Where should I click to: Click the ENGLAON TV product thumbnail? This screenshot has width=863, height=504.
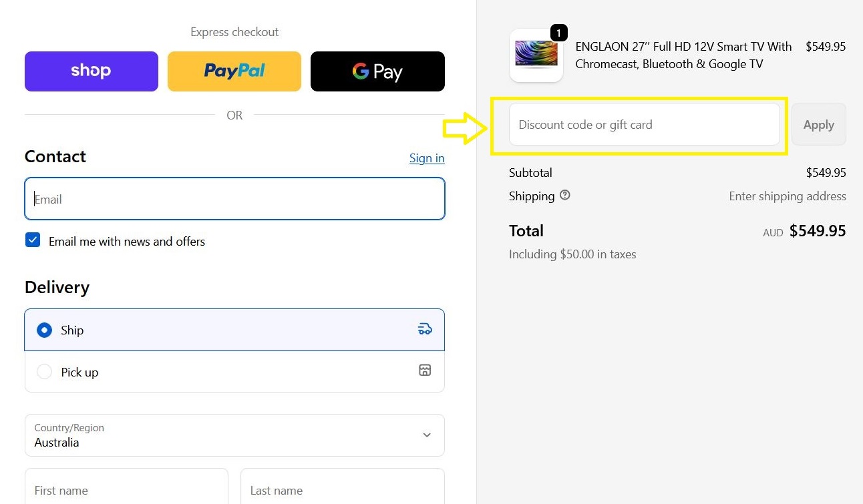(x=536, y=55)
